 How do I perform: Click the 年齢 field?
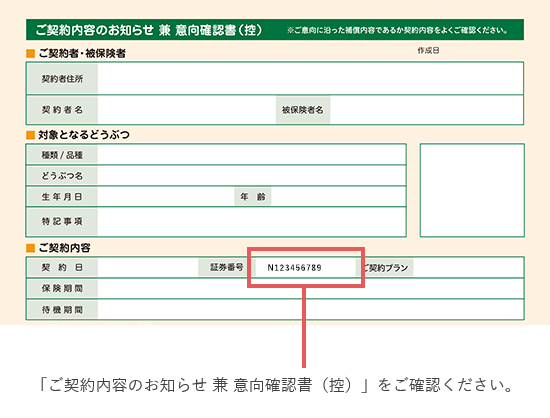[x=338, y=197]
